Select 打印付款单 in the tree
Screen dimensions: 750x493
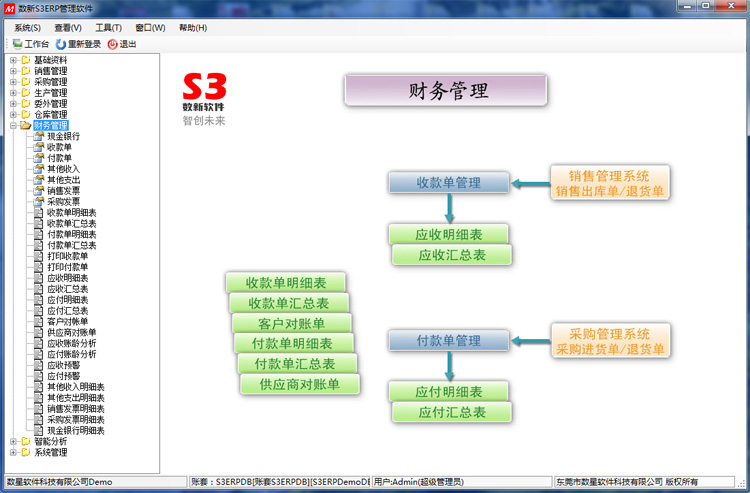click(67, 267)
